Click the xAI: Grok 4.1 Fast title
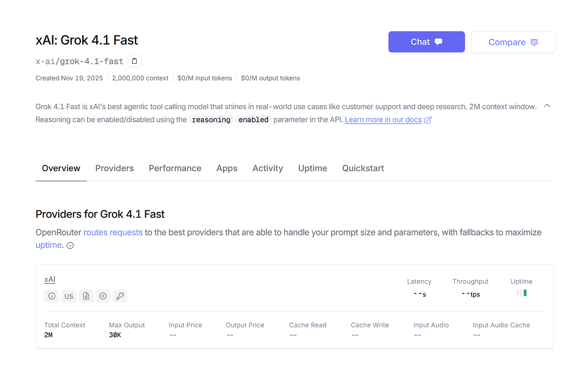 click(87, 40)
